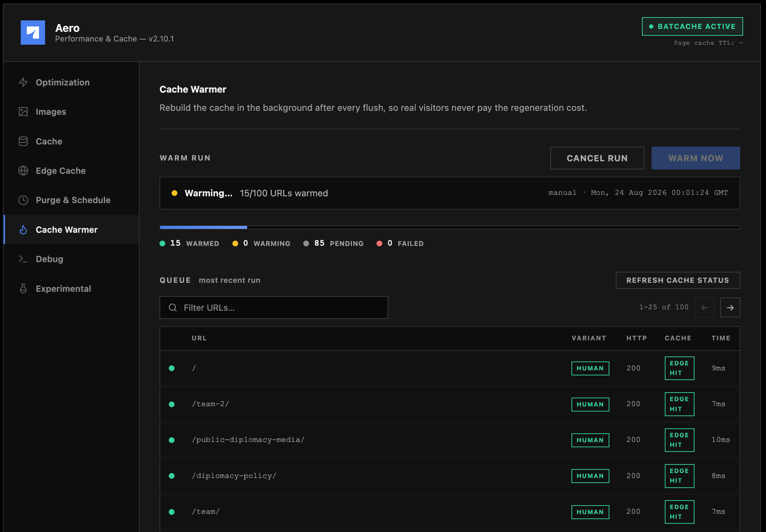This screenshot has width=766, height=532.
Task: Open the Debug section
Action: [71, 259]
